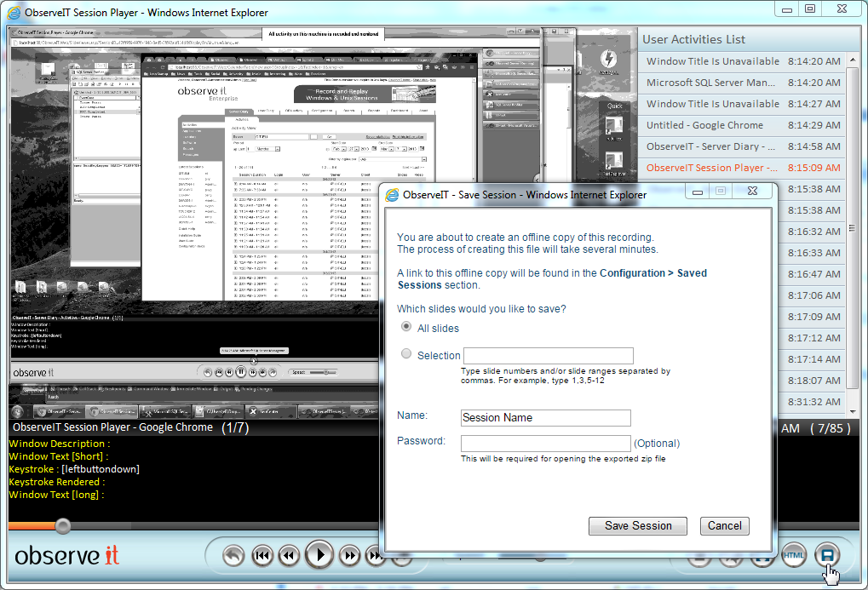Jump to the first slide
This screenshot has height=590, width=868.
[262, 555]
